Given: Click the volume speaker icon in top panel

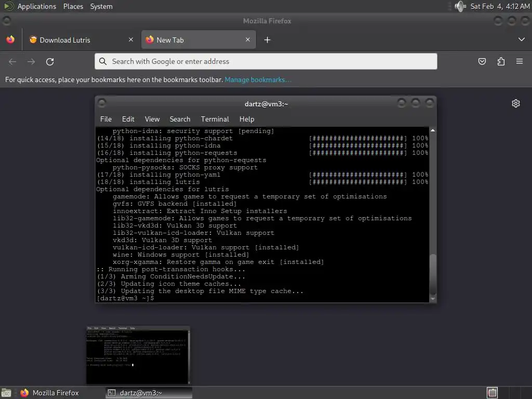Looking at the screenshot, I should coord(460,6).
